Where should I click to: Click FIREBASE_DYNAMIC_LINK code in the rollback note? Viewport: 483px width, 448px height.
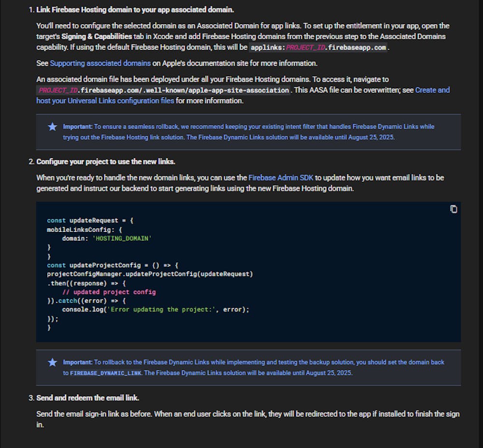coord(105,373)
